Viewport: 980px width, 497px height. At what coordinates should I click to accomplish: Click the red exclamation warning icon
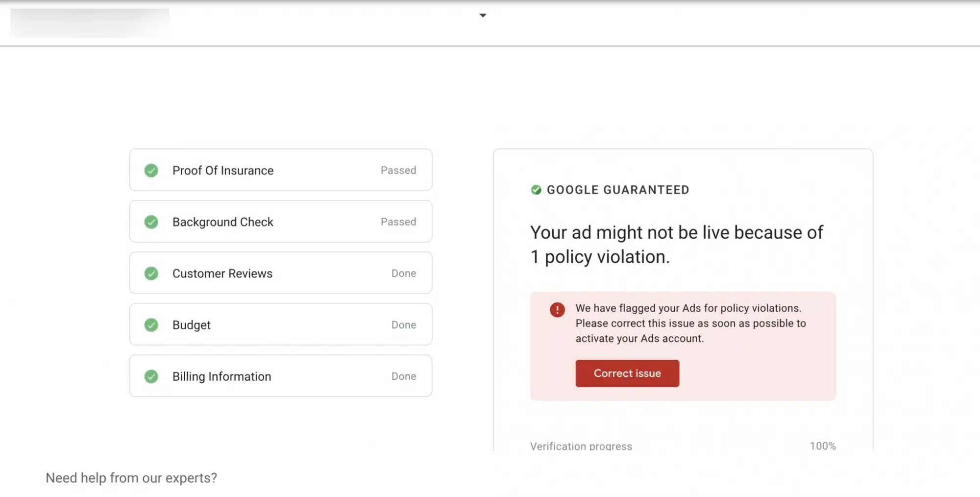(x=557, y=309)
